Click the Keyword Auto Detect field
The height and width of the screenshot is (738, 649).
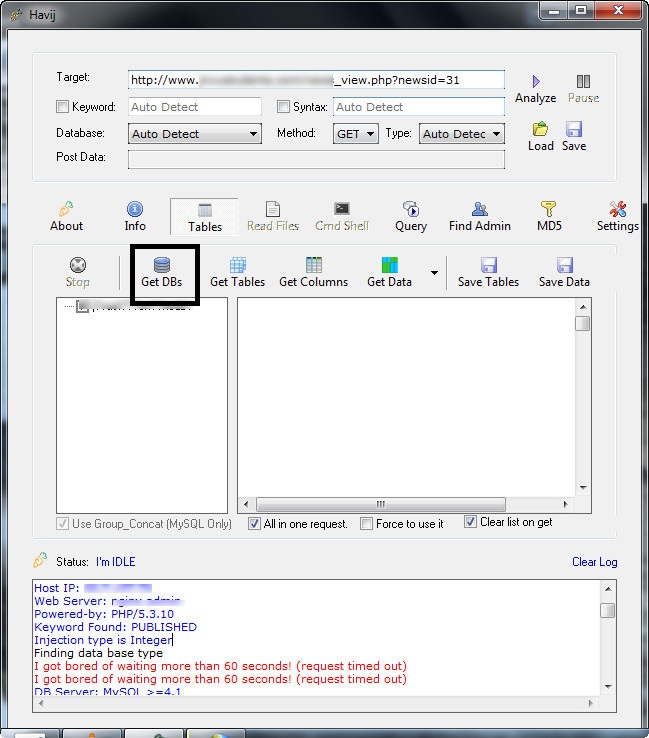click(x=195, y=107)
